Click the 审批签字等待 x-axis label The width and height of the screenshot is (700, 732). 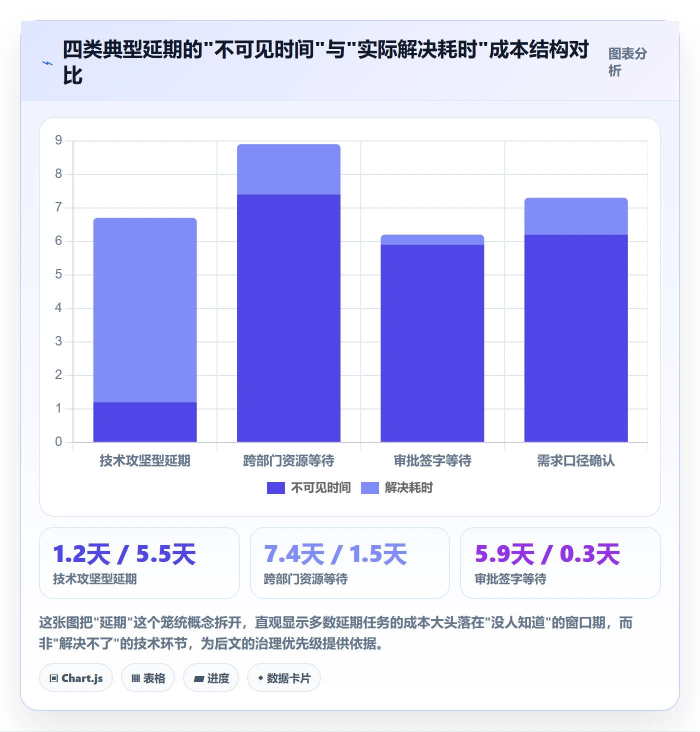click(x=432, y=460)
